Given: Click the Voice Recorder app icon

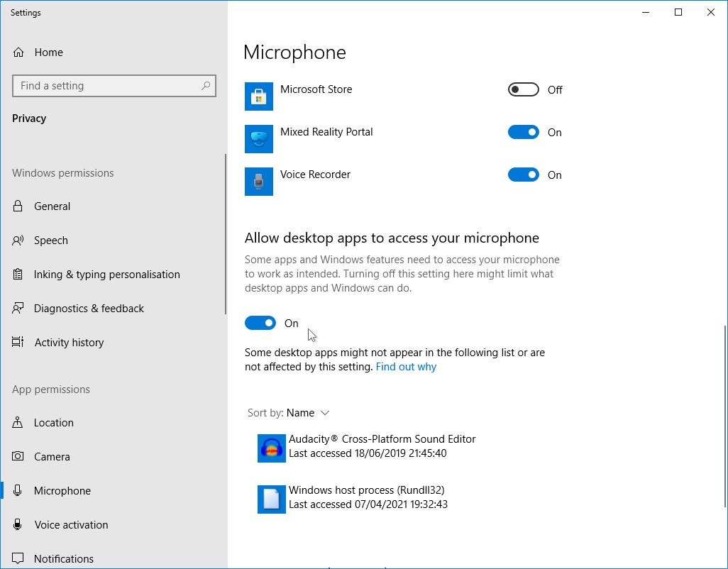Looking at the screenshot, I should [259, 182].
